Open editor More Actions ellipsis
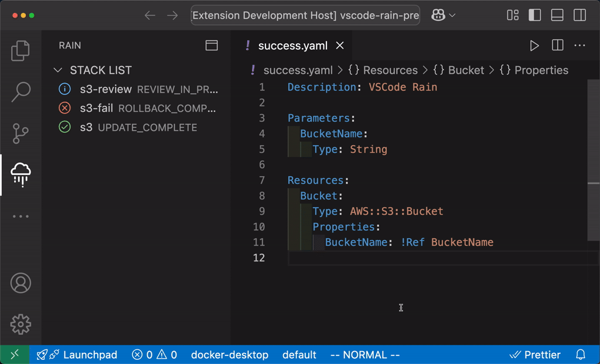Image resolution: width=600 pixels, height=364 pixels. click(579, 46)
